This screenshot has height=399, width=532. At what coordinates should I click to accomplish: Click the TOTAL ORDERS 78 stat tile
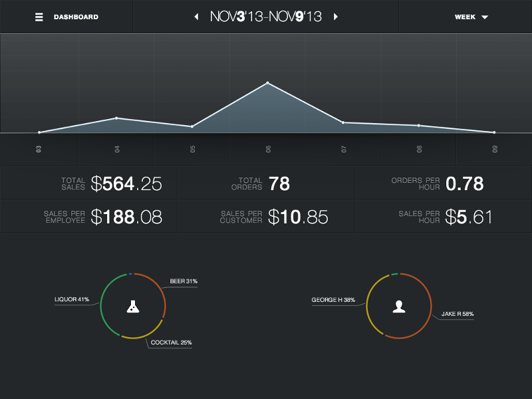[266, 183]
